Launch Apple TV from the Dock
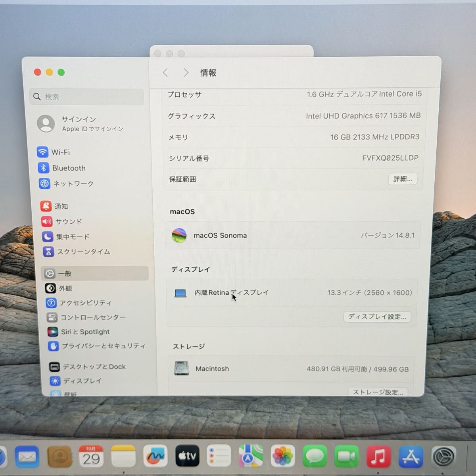Screen dimensions: 476x476 tap(187, 456)
